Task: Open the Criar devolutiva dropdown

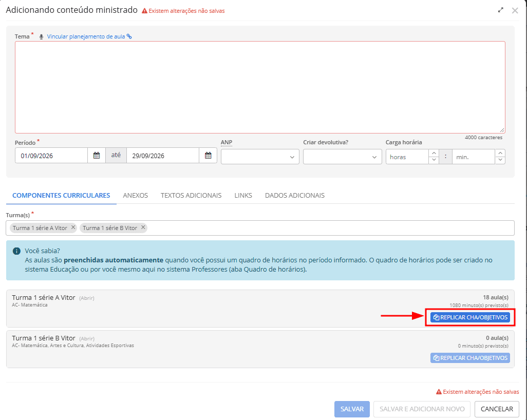Action: click(342, 157)
